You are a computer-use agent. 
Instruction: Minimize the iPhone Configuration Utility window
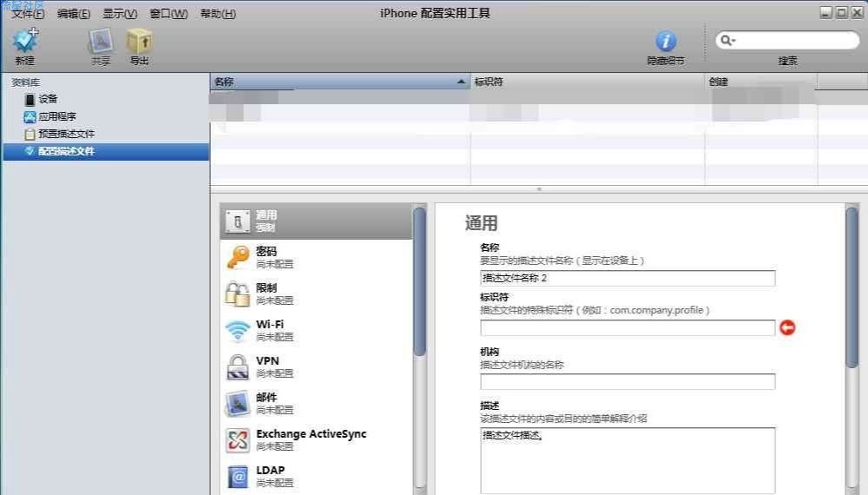click(826, 13)
